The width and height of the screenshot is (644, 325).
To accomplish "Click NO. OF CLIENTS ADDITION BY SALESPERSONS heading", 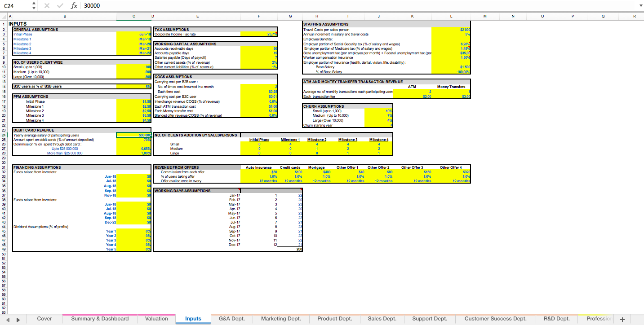I will pyautogui.click(x=195, y=135).
